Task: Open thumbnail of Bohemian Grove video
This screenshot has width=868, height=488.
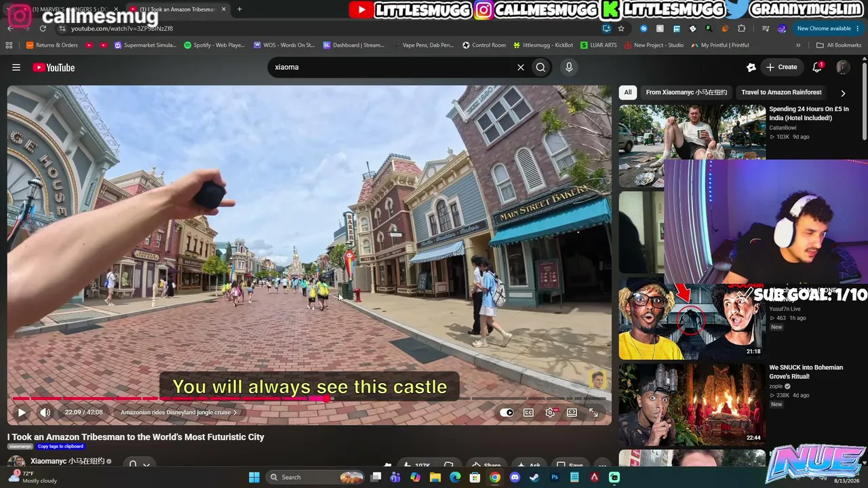Action: 692,405
